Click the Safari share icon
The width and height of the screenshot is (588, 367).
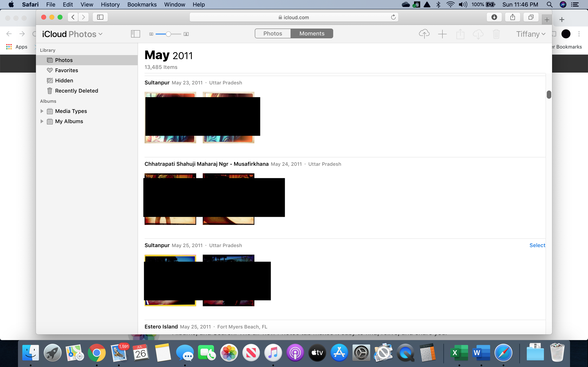(512, 17)
